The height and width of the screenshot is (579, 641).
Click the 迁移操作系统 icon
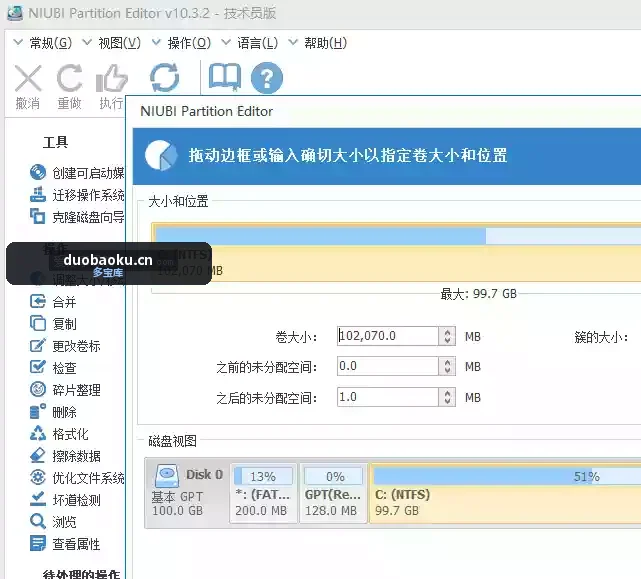38,194
